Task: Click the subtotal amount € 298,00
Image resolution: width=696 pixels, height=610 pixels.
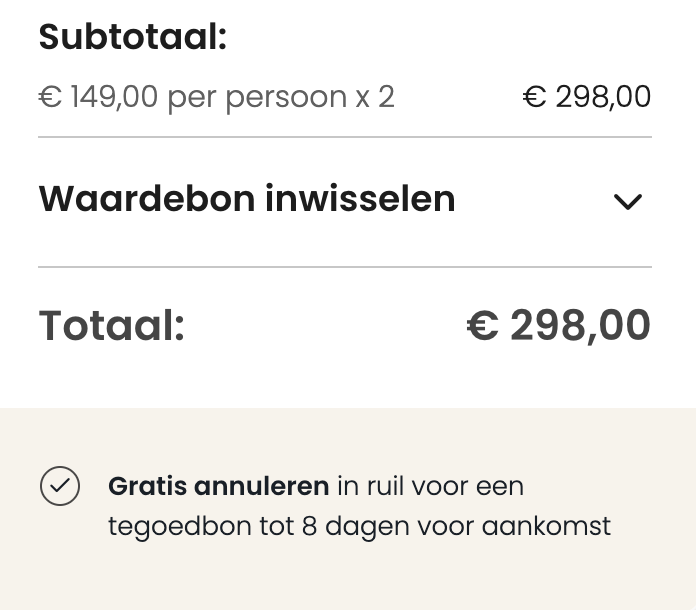Action: click(586, 97)
